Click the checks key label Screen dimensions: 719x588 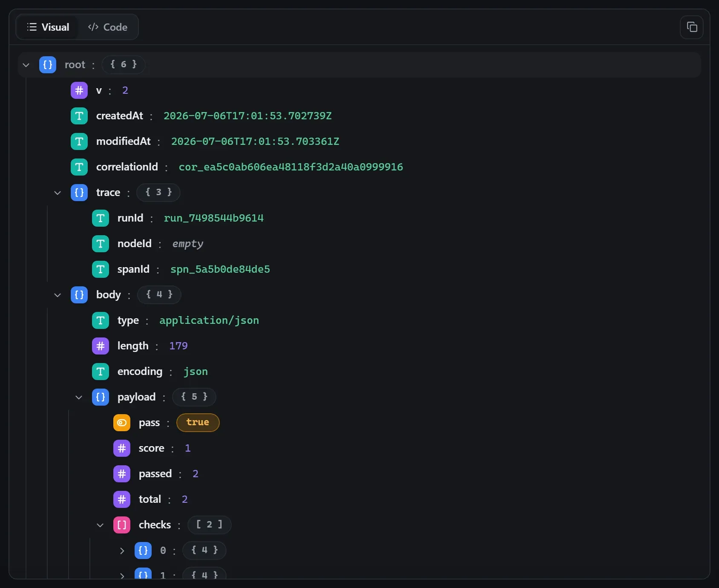155,525
